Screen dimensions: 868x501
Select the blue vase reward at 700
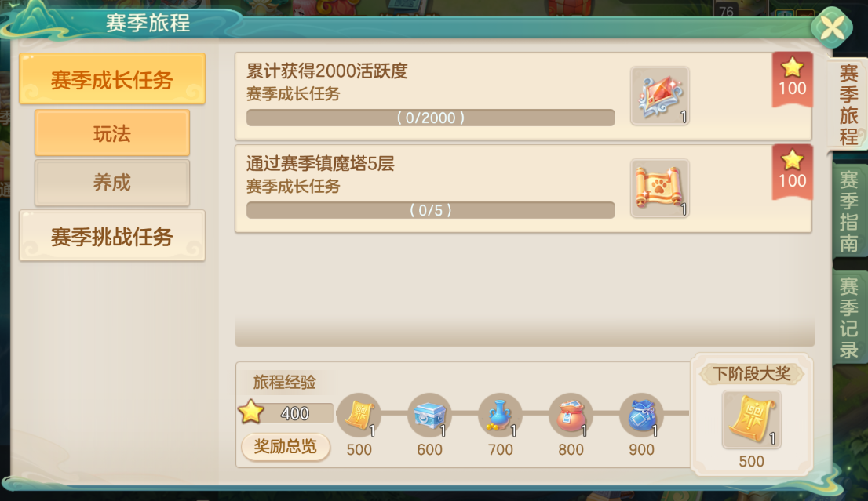point(501,415)
